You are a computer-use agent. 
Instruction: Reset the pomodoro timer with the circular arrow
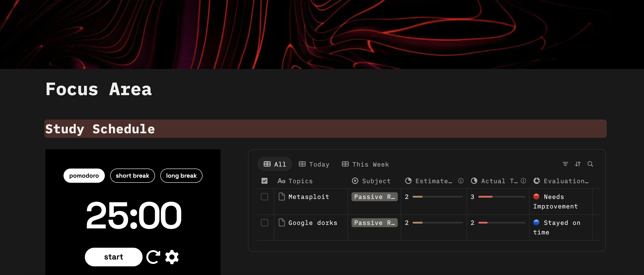click(153, 257)
